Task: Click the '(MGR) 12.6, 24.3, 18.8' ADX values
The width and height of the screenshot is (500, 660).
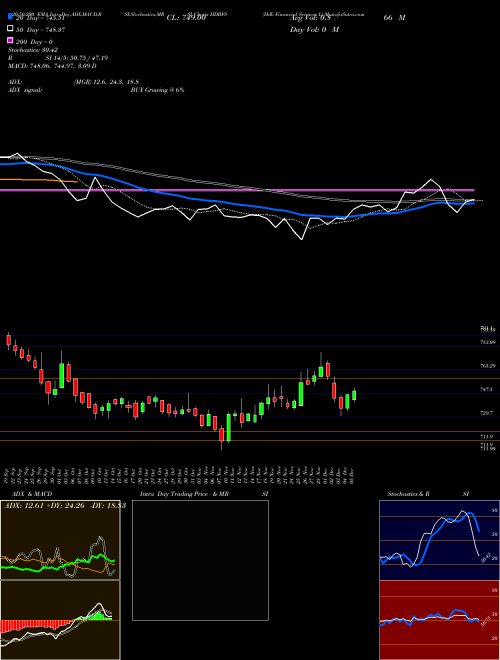Action: [106, 82]
